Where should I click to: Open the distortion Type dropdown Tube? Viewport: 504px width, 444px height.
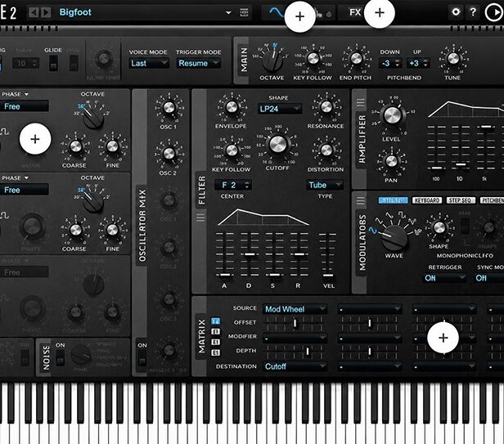324,185
